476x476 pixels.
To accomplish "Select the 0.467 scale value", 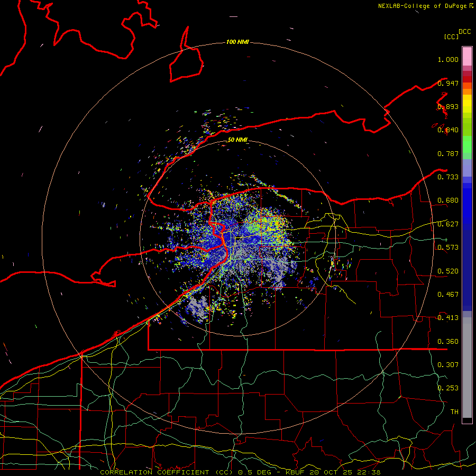I will [x=448, y=295].
